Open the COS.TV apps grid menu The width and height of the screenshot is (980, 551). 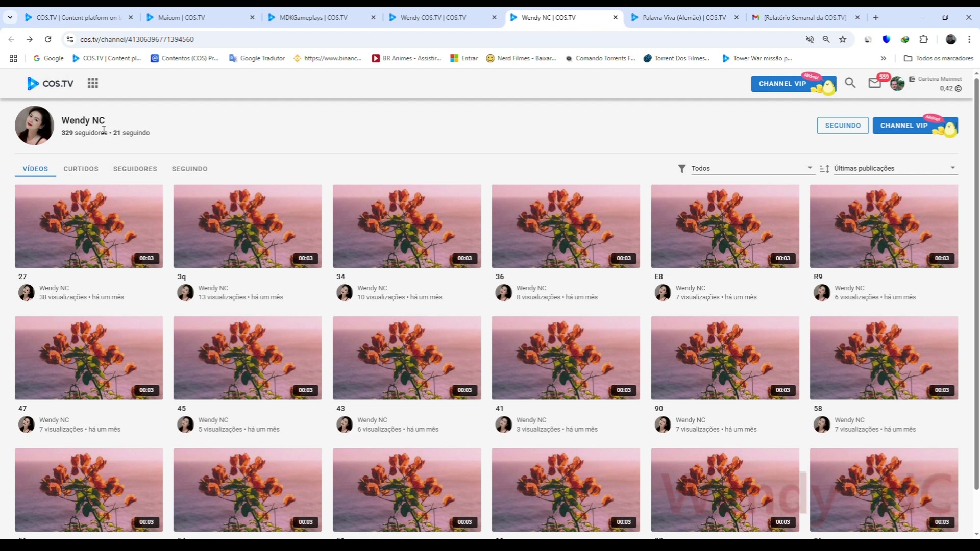click(x=92, y=83)
